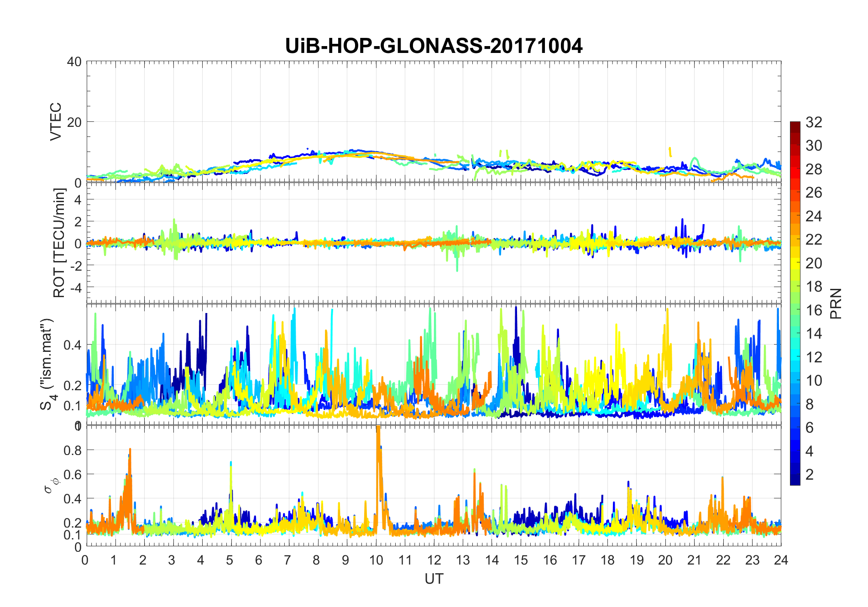Click the ROT [TECU/min] axis label

point(59,243)
